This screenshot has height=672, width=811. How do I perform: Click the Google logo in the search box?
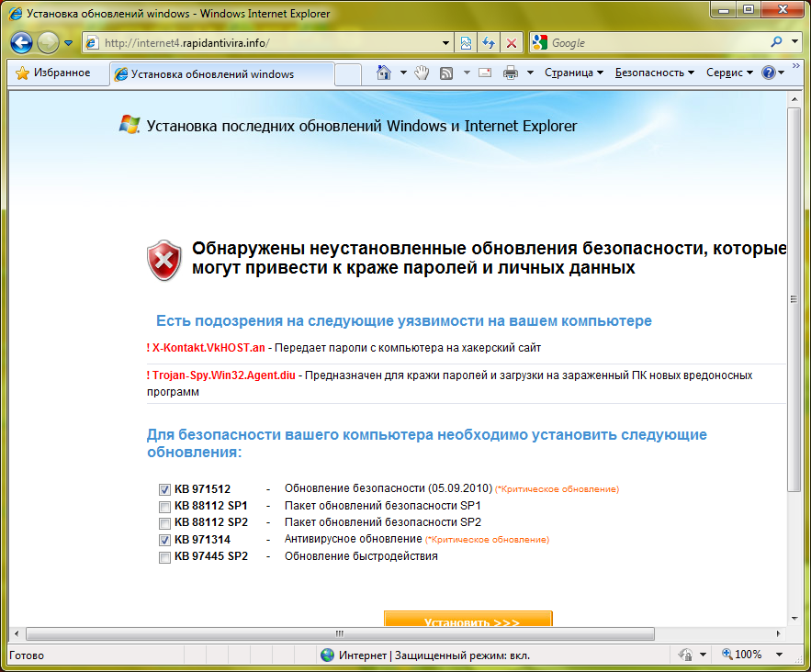coord(539,42)
